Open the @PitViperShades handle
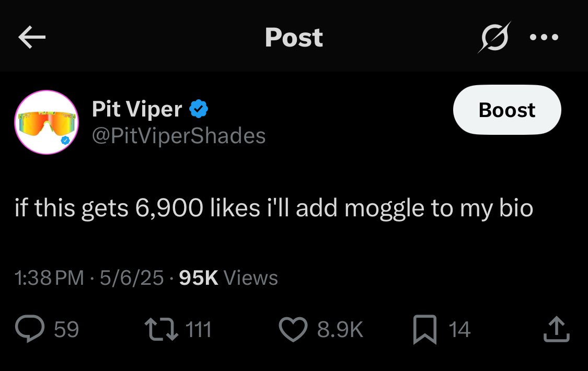The height and width of the screenshot is (371, 588). click(x=179, y=136)
